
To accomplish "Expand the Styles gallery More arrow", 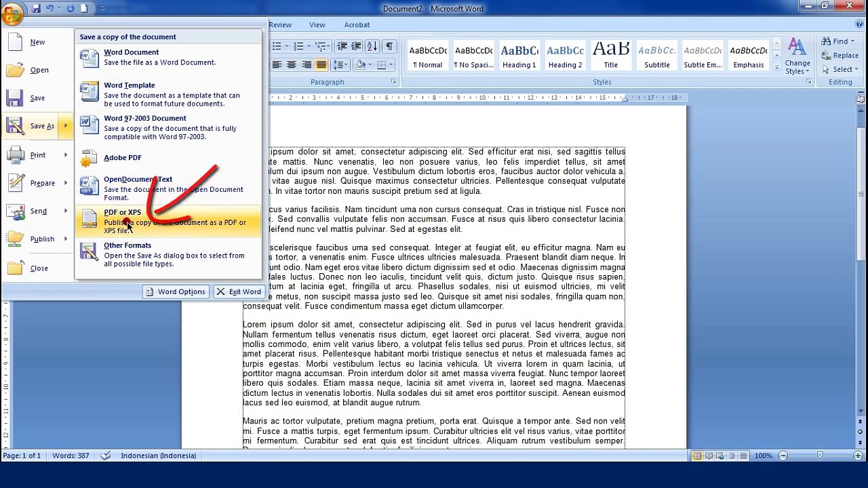I will tap(776, 68).
